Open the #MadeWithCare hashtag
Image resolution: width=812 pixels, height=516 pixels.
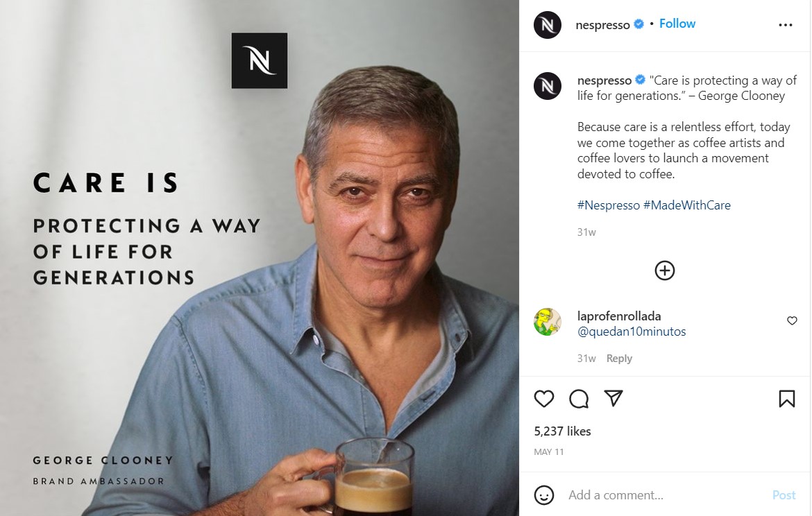click(686, 205)
